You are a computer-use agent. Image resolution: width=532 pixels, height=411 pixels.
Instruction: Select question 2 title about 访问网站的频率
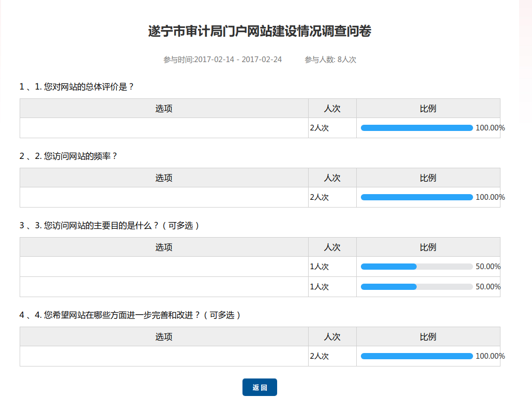click(69, 156)
